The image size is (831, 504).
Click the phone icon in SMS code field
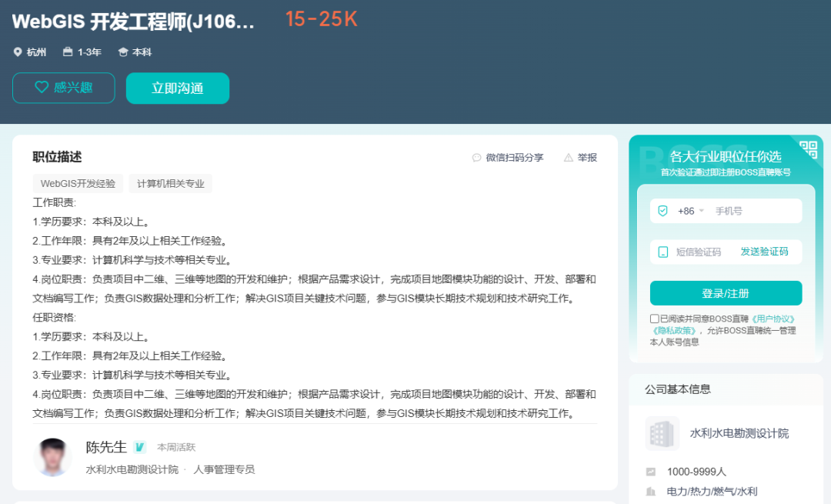[x=663, y=252]
